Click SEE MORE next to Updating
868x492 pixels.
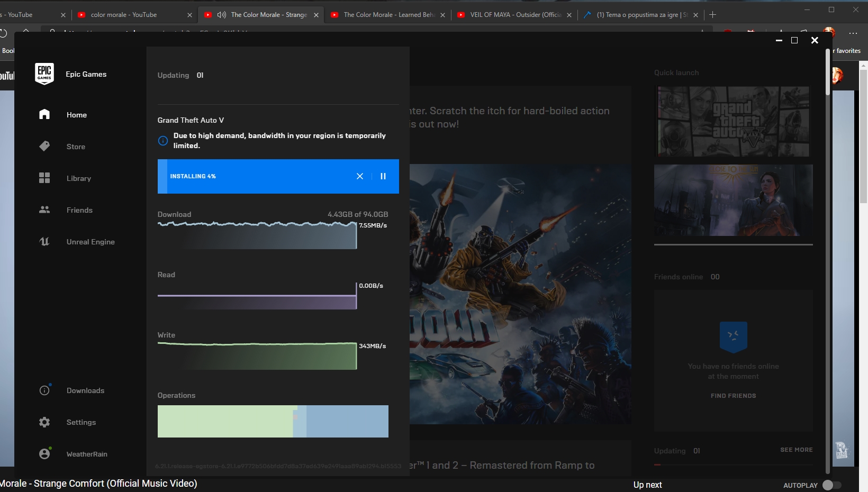797,450
